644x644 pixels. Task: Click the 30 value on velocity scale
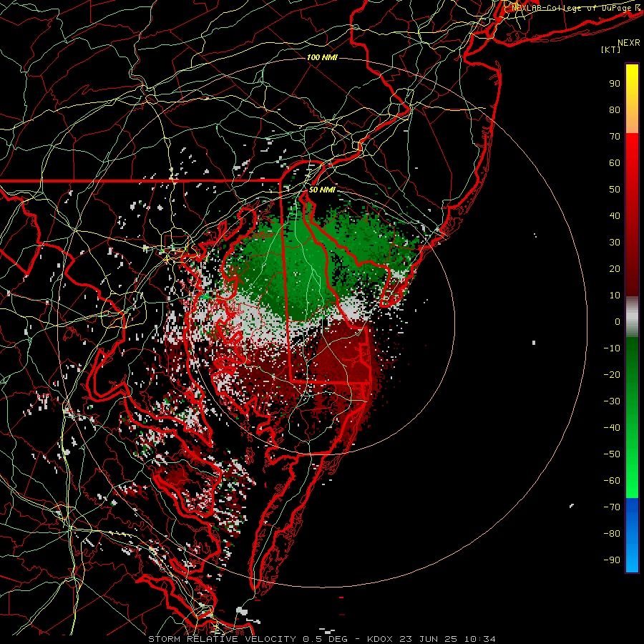(615, 243)
